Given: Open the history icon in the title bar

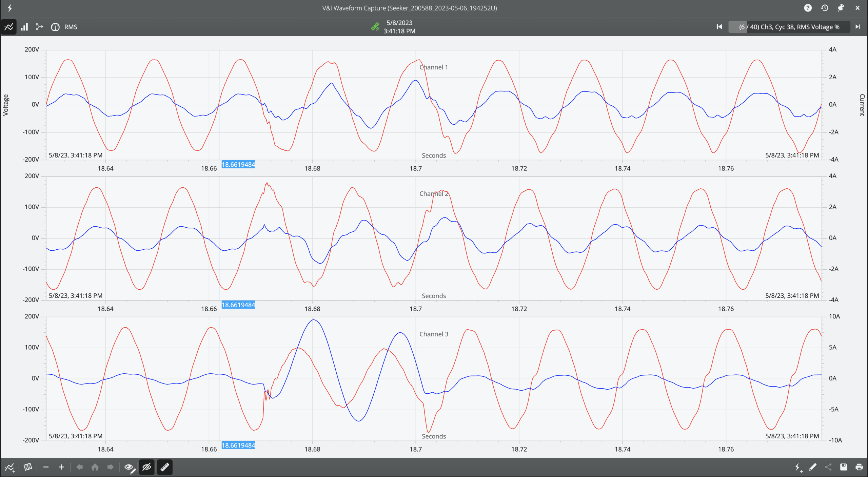Looking at the screenshot, I should (x=824, y=8).
